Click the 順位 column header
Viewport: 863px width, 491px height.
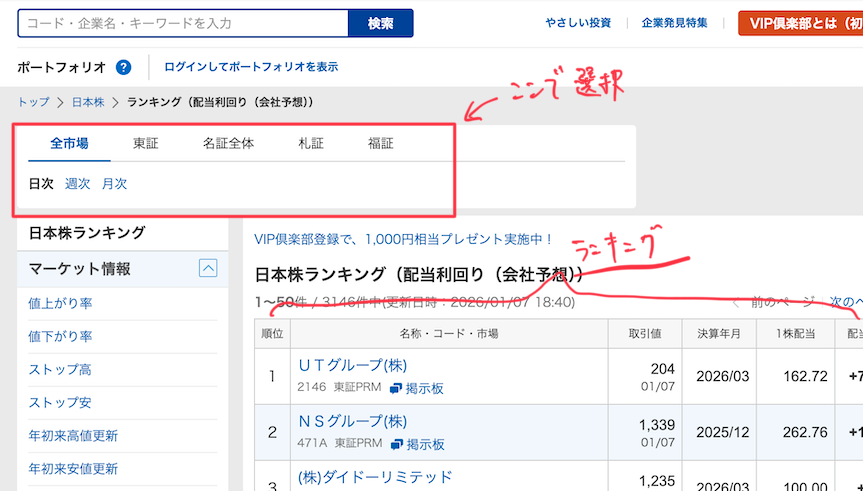(x=272, y=334)
